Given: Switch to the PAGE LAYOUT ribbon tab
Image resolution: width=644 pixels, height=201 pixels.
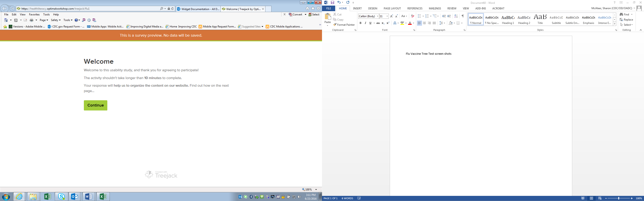Looking at the screenshot, I should pos(392,8).
